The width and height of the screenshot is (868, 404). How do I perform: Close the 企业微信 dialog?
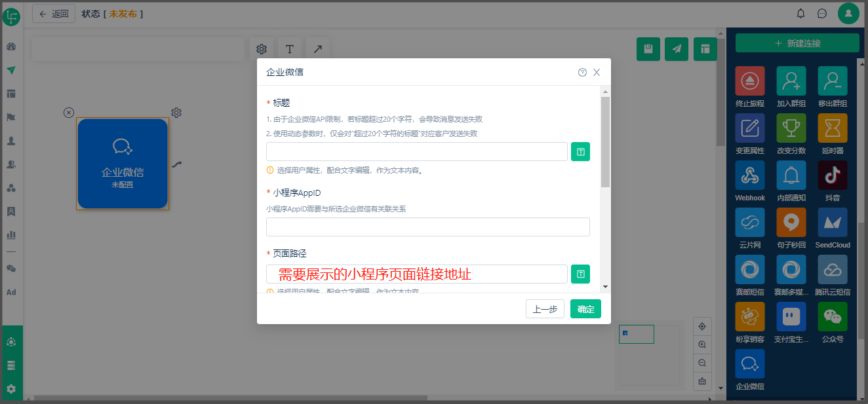(597, 73)
